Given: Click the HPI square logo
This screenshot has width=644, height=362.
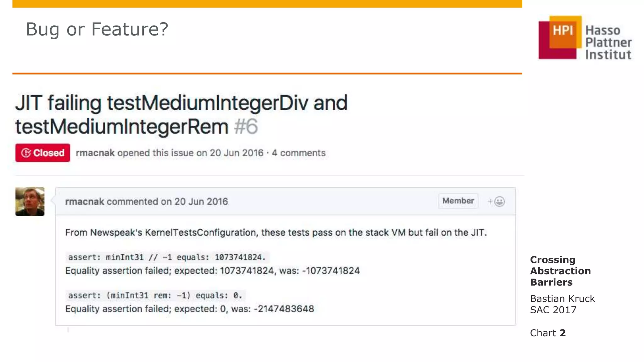Looking at the screenshot, I should point(560,38).
